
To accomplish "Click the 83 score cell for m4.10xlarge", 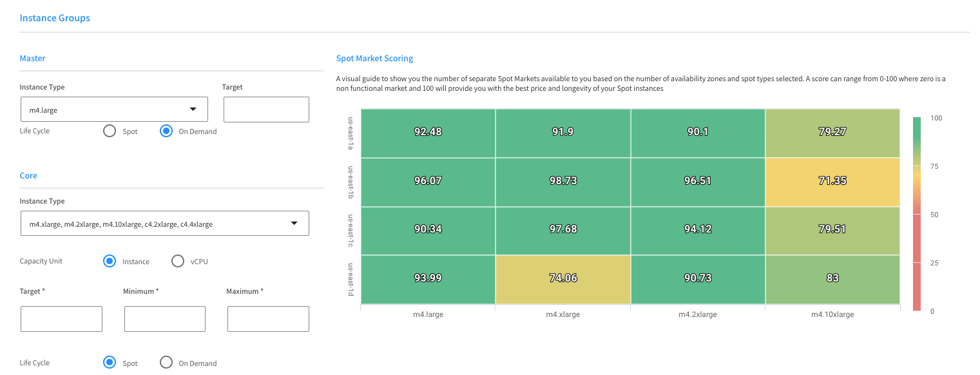I will click(x=832, y=279).
